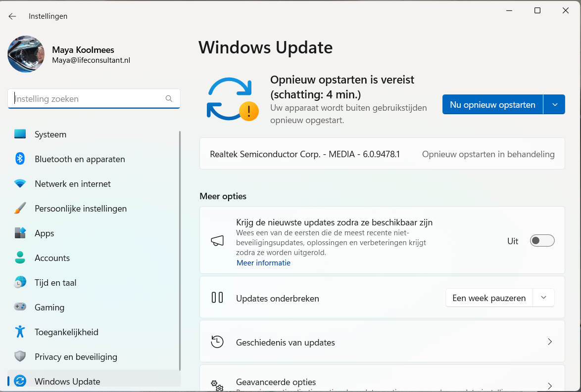
Task: Click Opnieuw opstarten in behandeling status
Action: 488,154
